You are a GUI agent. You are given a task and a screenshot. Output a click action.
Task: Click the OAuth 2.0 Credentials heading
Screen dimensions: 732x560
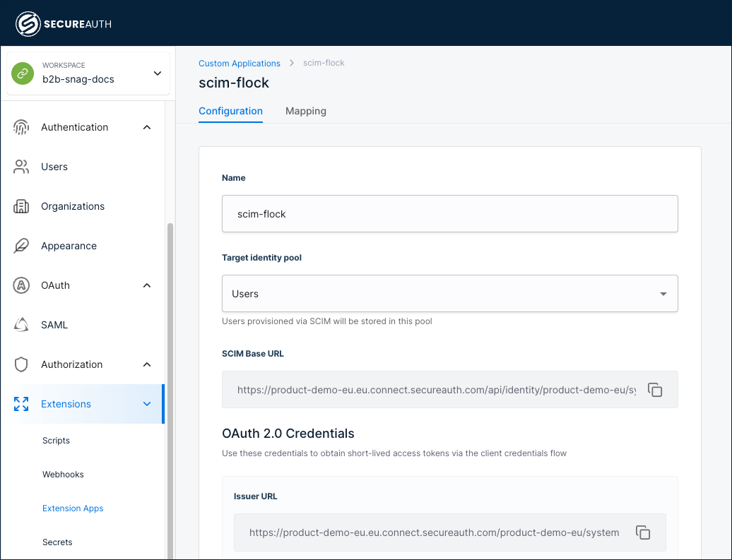point(288,434)
